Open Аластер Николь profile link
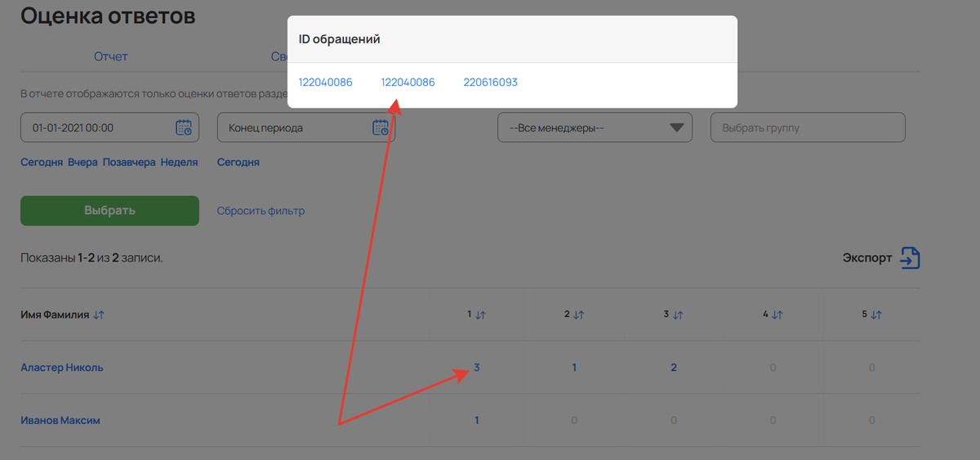The image size is (980, 460). 62,368
